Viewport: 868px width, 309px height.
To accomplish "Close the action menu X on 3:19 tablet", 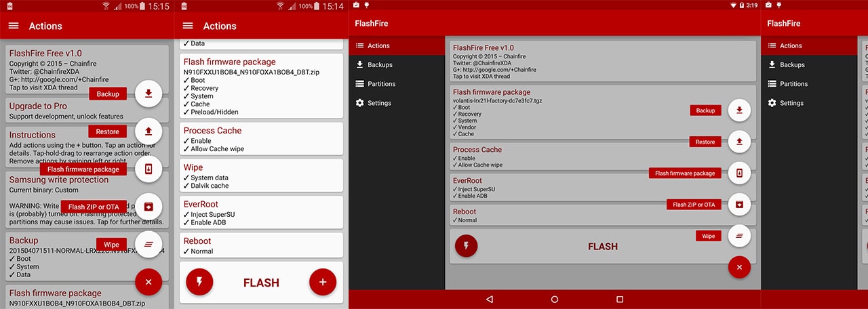I will [739, 267].
